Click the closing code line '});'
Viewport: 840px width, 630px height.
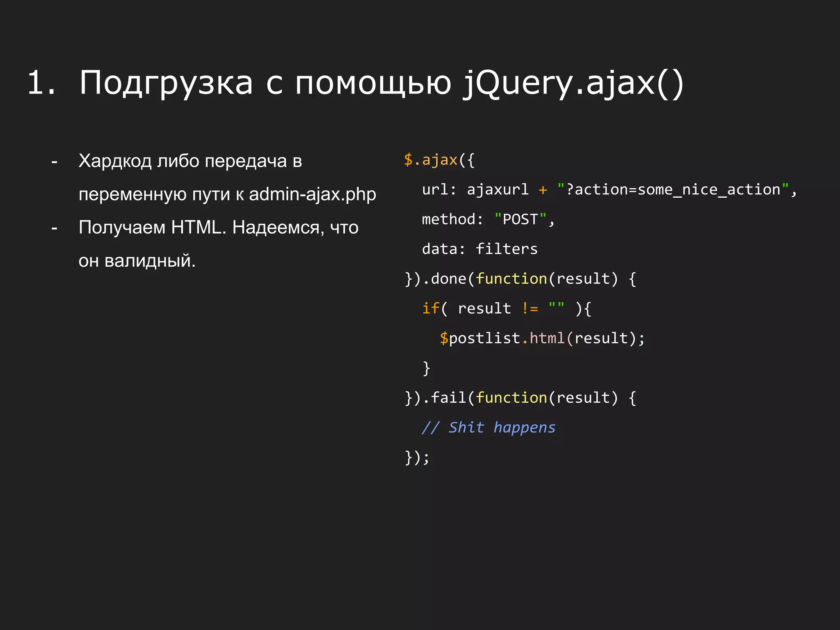[x=417, y=457]
